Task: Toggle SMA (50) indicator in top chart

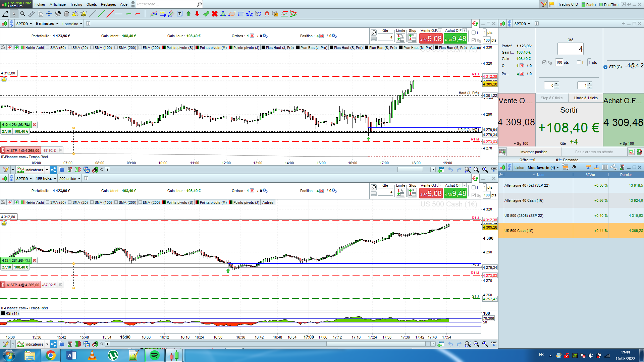Action: point(48,48)
